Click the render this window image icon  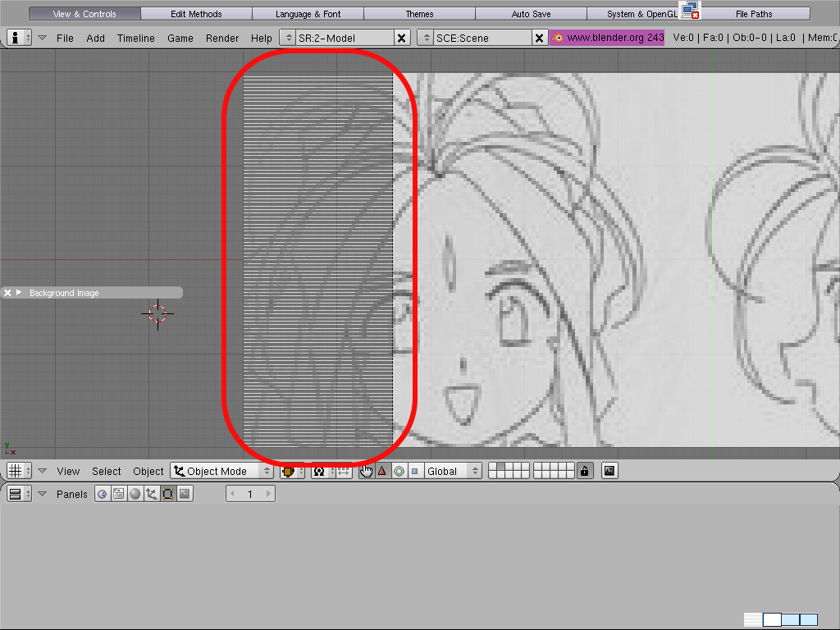(x=609, y=471)
